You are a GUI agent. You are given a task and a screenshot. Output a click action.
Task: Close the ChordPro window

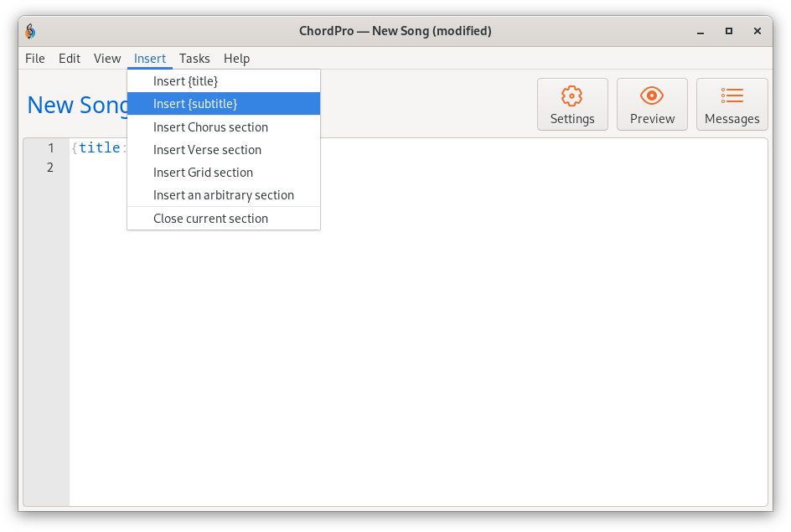click(757, 31)
